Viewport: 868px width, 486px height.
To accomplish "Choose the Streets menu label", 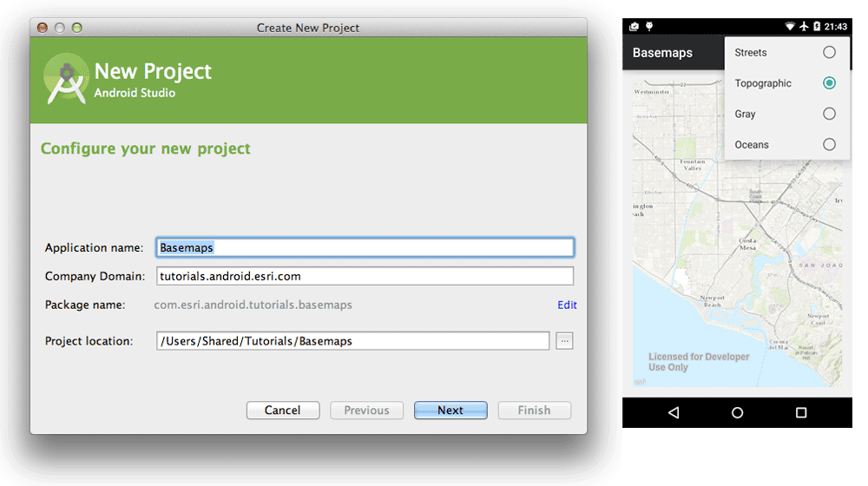I will 751,53.
